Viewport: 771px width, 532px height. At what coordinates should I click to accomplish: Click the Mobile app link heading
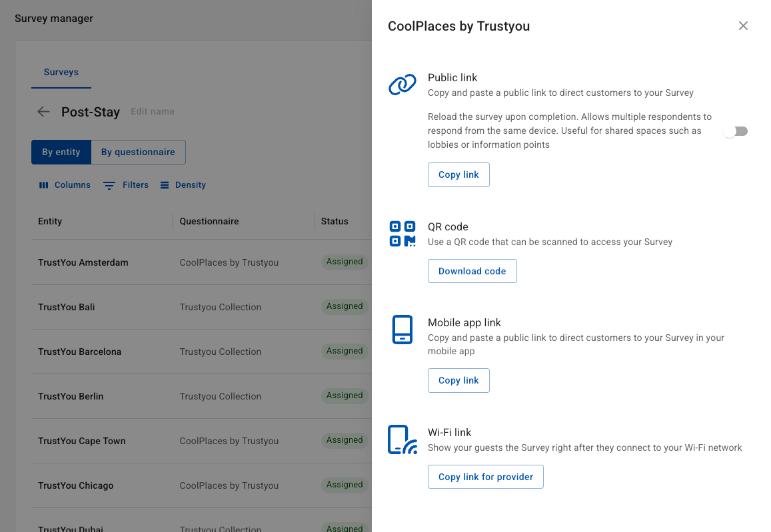[464, 323]
